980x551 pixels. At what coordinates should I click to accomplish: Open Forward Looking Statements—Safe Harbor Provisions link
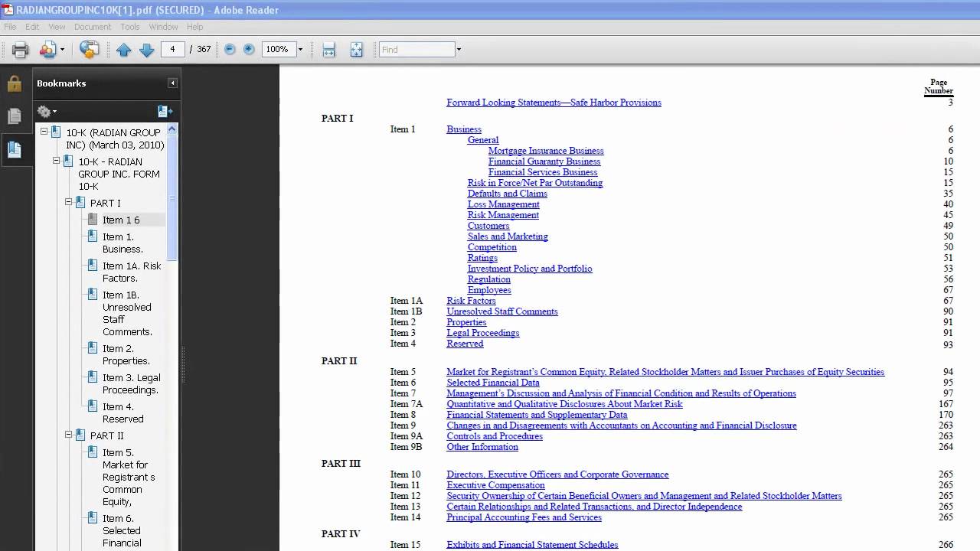(x=554, y=103)
